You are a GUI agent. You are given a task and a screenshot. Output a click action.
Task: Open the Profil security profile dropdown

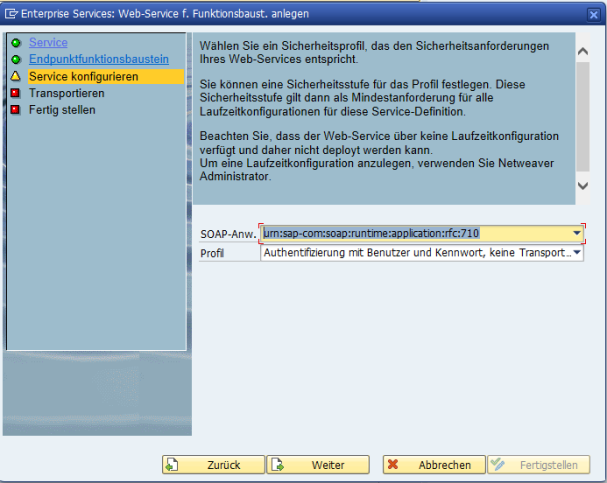(577, 253)
